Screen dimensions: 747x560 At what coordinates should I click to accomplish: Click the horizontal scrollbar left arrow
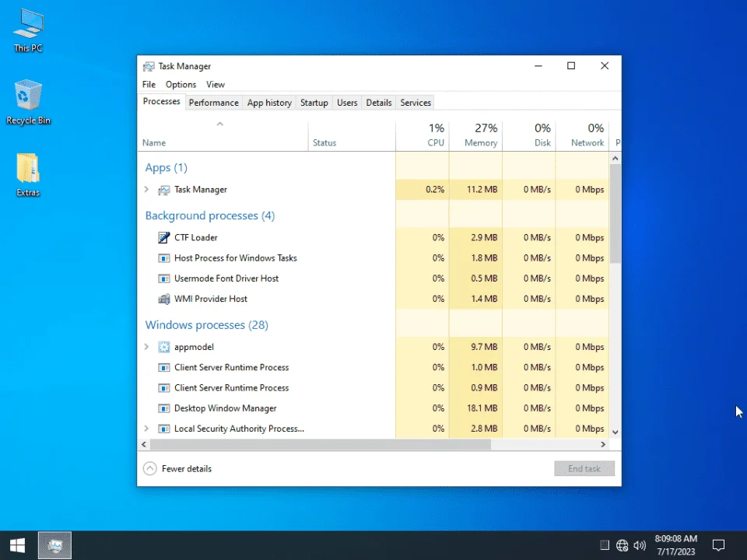(144, 444)
